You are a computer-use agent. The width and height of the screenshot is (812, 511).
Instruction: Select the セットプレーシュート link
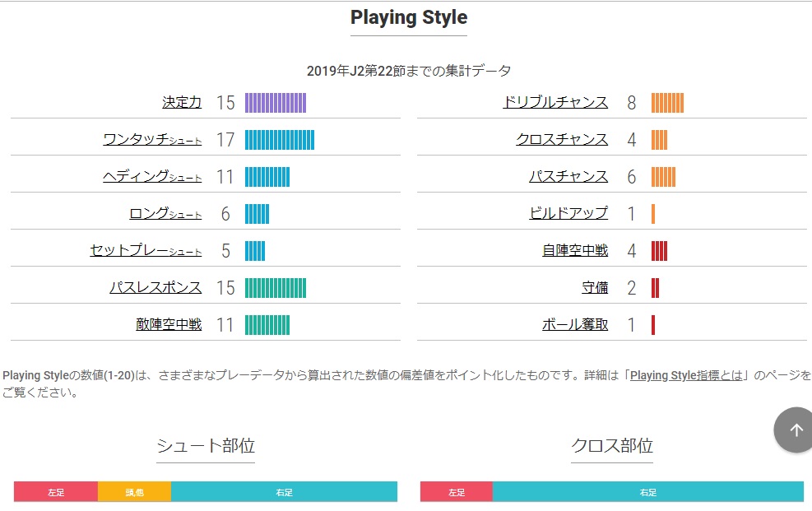pyautogui.click(x=146, y=250)
